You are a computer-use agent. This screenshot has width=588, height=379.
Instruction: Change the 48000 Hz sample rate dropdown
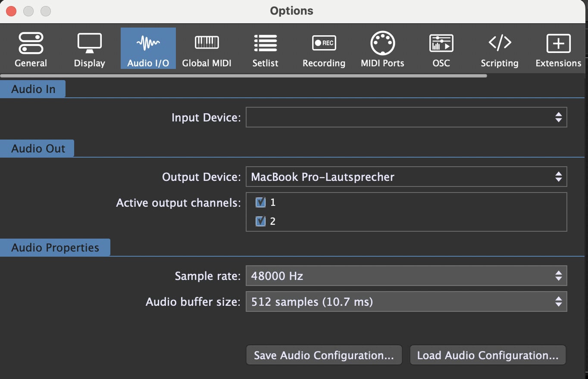pos(406,276)
